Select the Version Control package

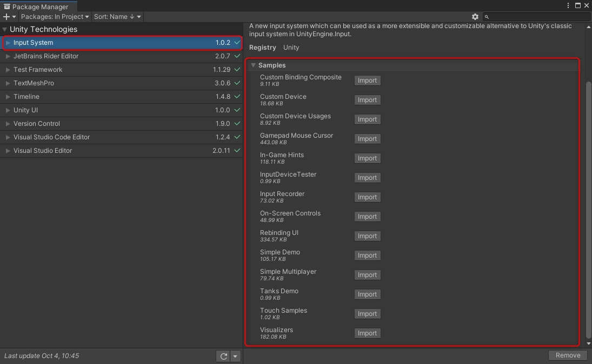point(122,124)
